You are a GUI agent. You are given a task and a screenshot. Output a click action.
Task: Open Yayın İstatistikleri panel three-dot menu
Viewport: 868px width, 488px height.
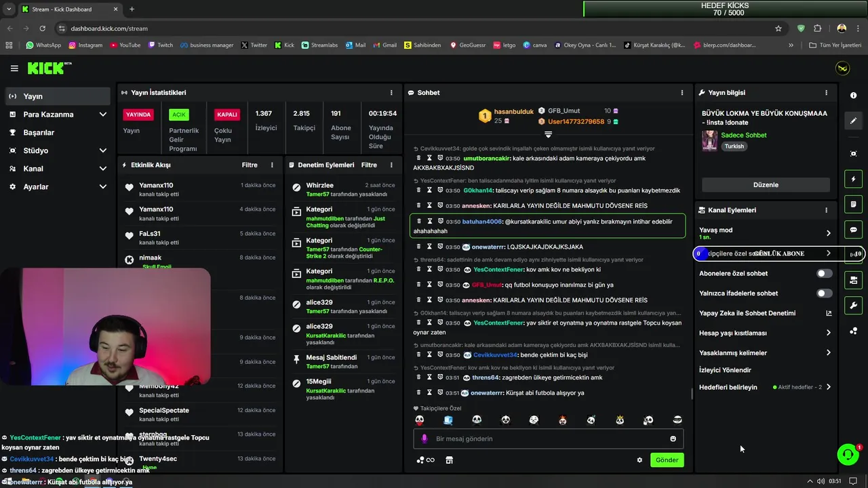tap(391, 93)
